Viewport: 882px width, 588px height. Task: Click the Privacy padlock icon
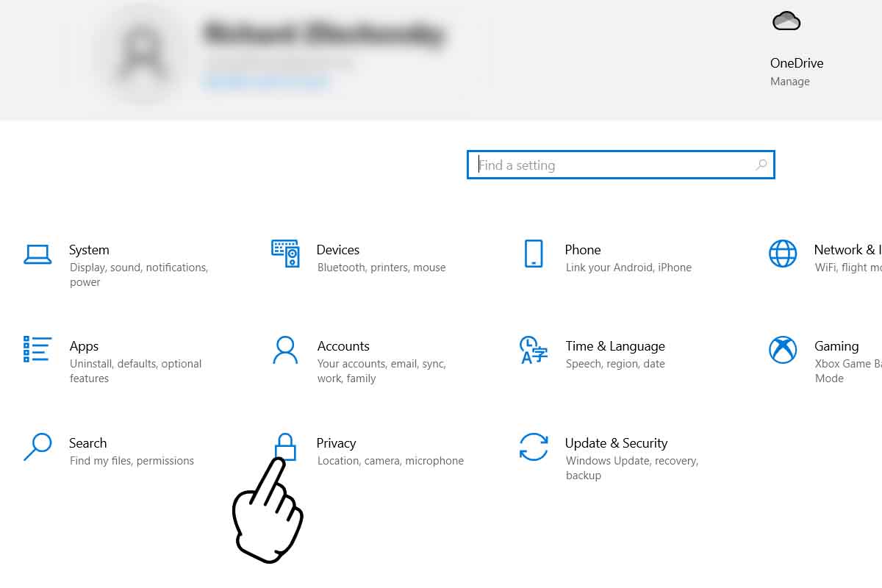tap(285, 446)
